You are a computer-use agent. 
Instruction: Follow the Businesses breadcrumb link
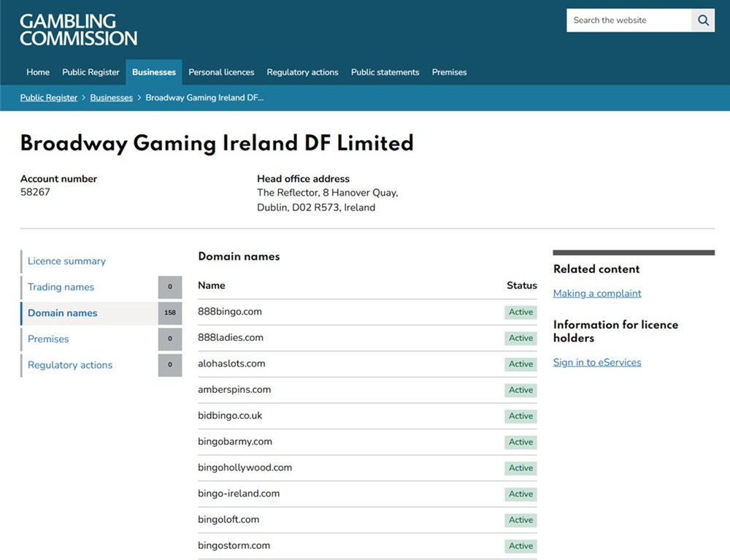(x=111, y=98)
